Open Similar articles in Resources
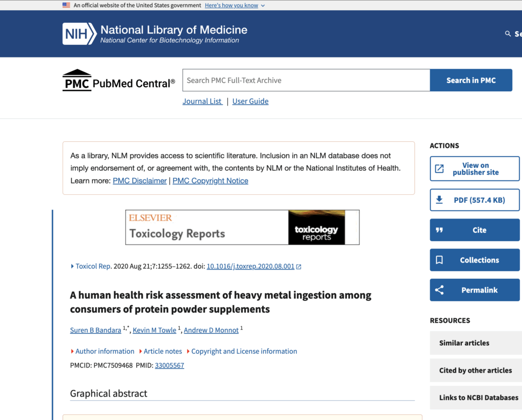This screenshot has width=522, height=420. (x=464, y=343)
